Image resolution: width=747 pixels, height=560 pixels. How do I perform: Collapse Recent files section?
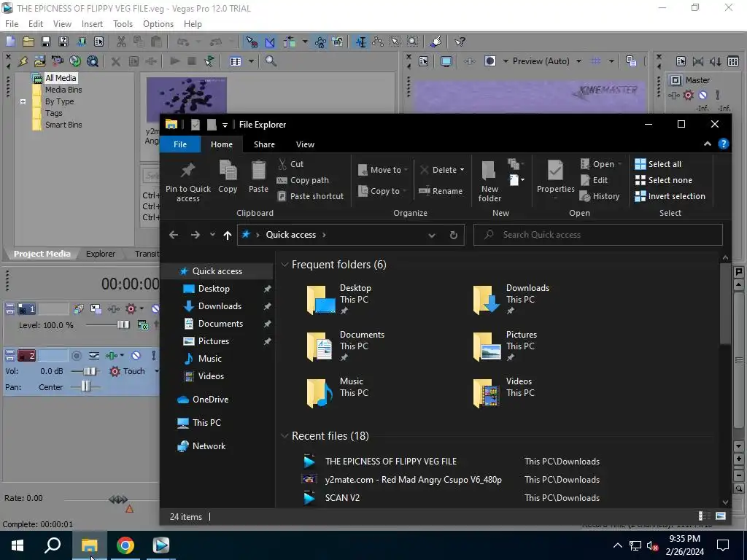pyautogui.click(x=285, y=436)
